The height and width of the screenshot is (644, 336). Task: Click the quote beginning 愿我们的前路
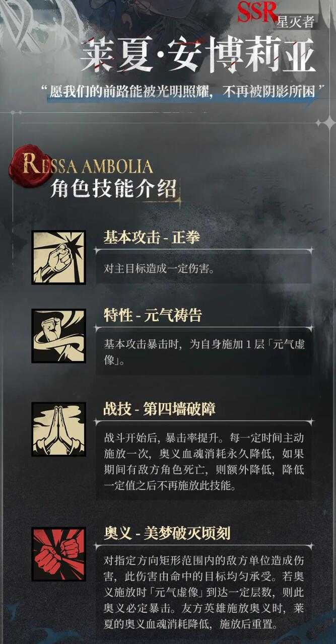point(184,91)
